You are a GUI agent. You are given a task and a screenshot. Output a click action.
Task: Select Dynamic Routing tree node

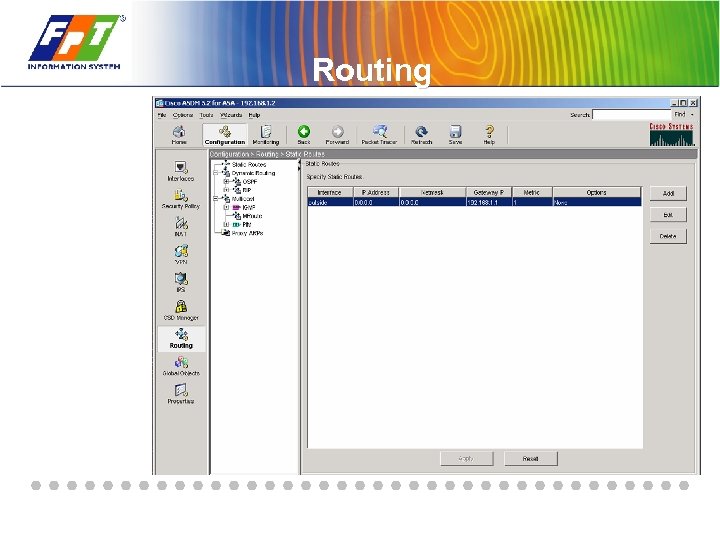coord(253,173)
